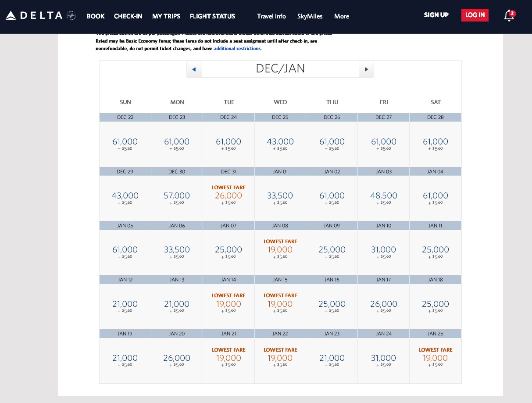
Task: Click the SIGN UP link
Action: point(436,15)
